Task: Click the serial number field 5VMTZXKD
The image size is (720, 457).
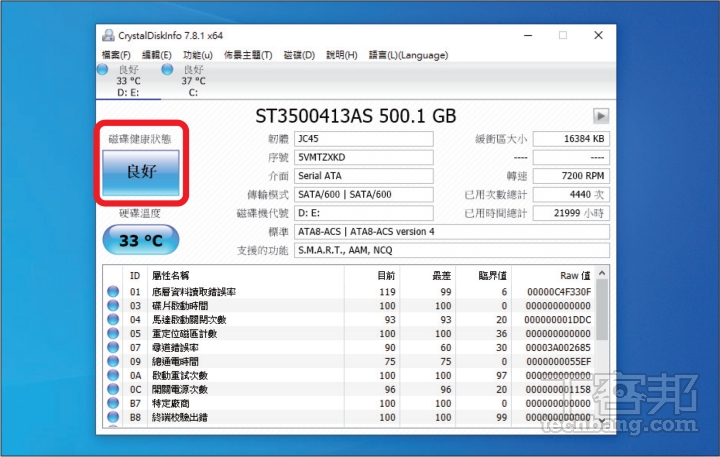Action: pyautogui.click(x=364, y=158)
